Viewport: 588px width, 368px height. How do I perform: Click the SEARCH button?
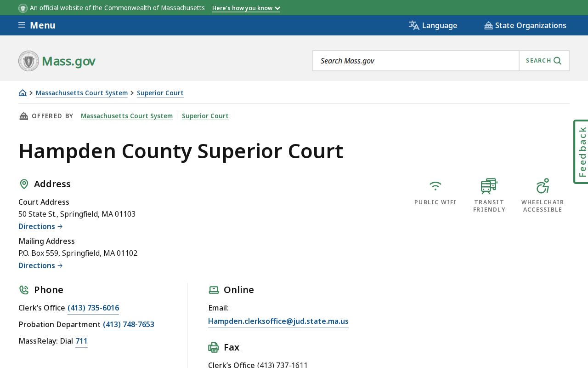(x=544, y=61)
